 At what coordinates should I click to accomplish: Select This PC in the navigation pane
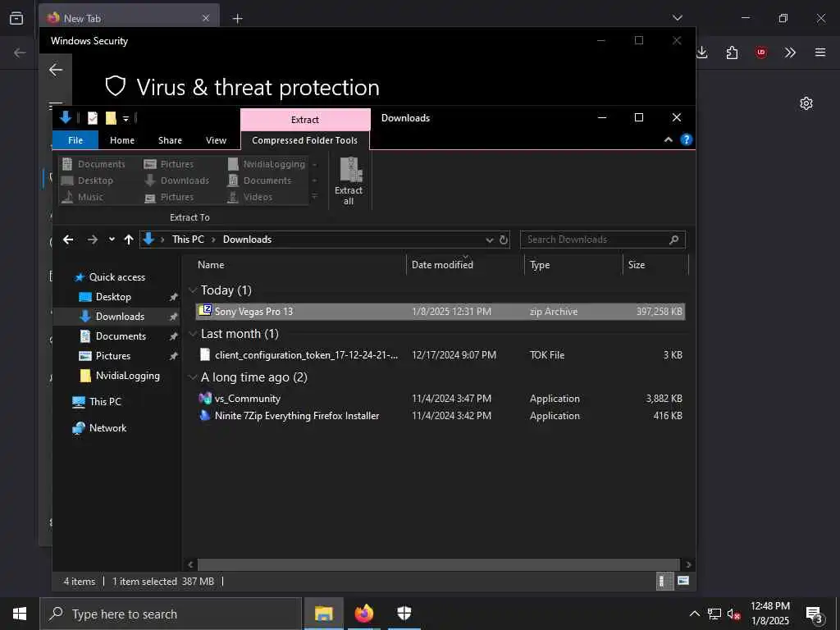point(105,402)
